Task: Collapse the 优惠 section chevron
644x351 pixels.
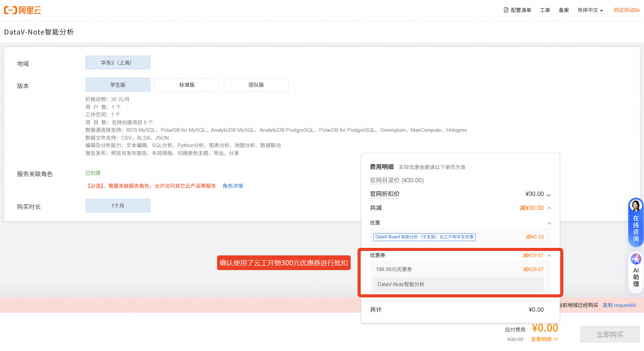Action: [x=549, y=223]
